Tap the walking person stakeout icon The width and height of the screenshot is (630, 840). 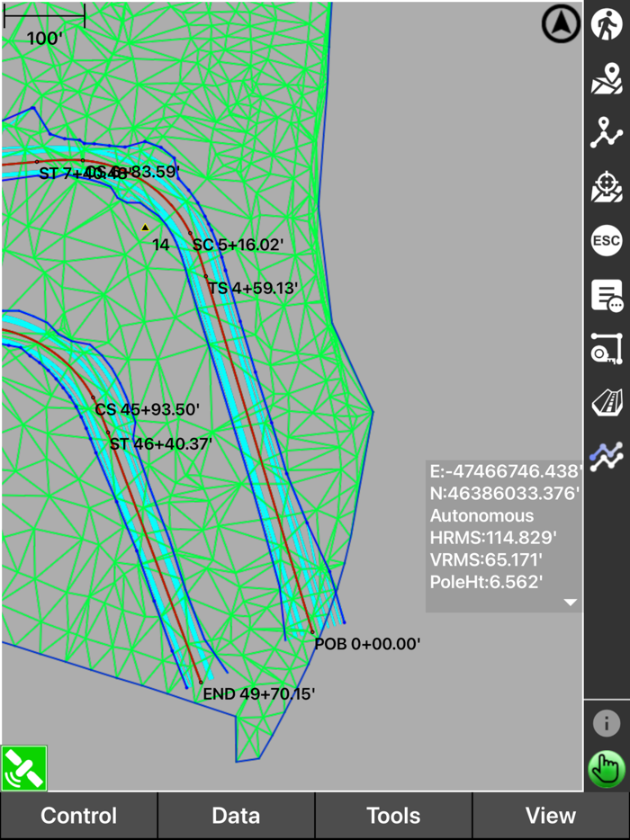click(x=607, y=24)
